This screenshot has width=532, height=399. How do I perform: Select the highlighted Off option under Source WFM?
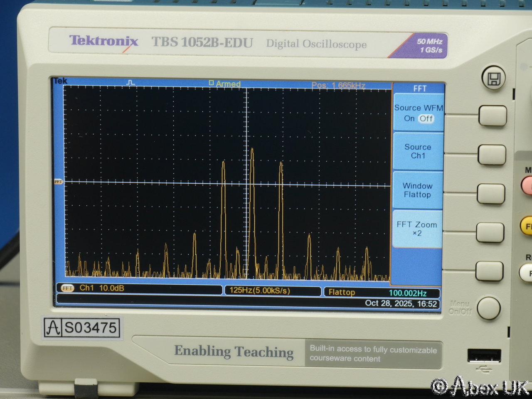point(426,118)
